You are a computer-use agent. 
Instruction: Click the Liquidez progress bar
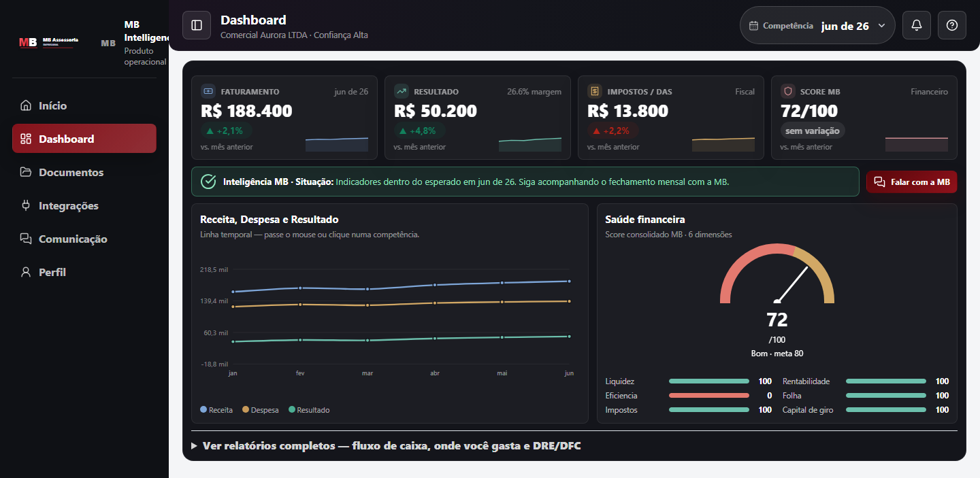tap(709, 381)
